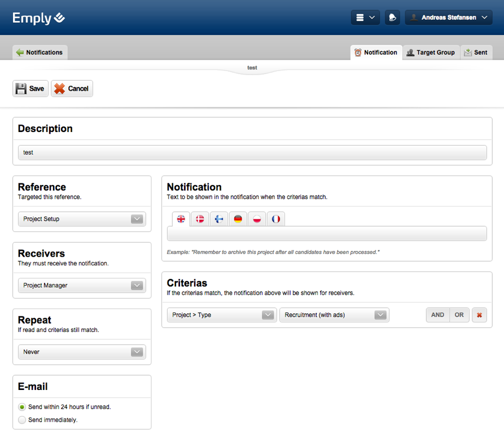Select the Danish flag language tab

click(x=200, y=219)
